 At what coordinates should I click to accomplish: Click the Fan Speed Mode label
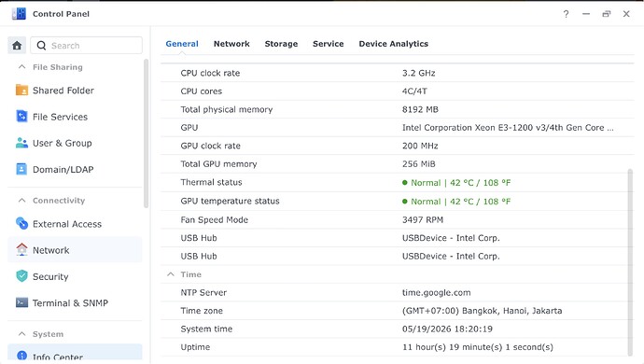tap(214, 219)
